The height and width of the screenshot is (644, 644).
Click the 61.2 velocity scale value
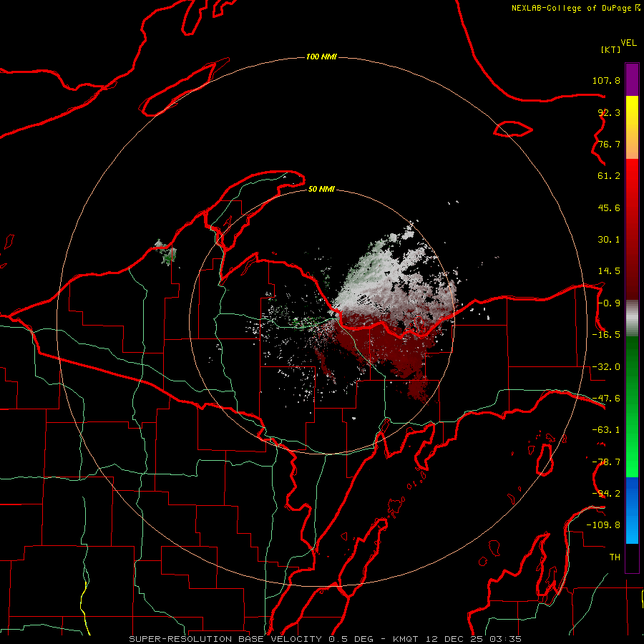pyautogui.click(x=609, y=176)
